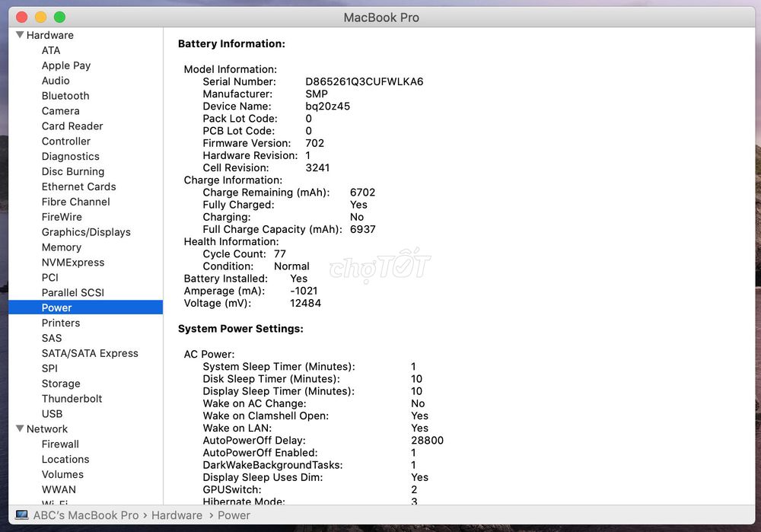Open the Parallel SCSI section
Screen dimensions: 761x532
click(73, 292)
